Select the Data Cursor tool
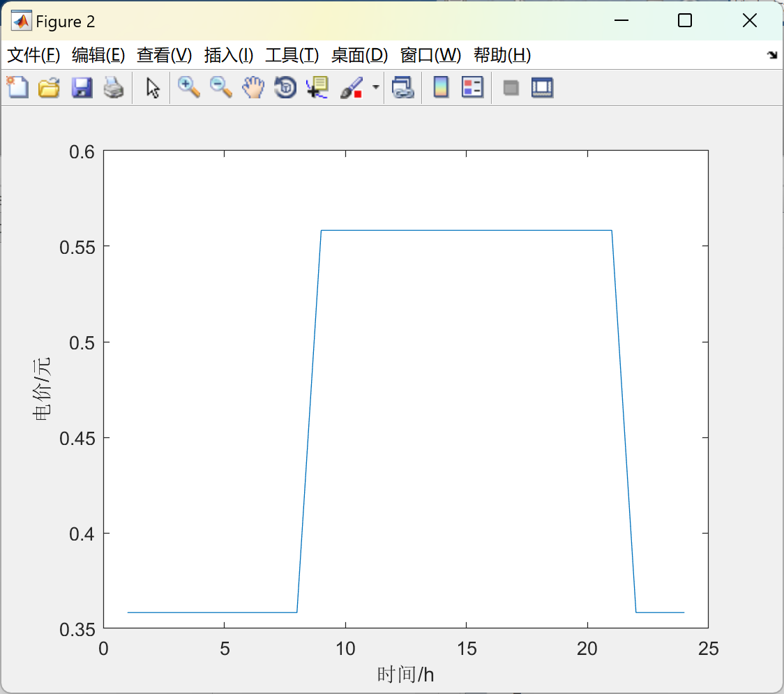Image resolution: width=784 pixels, height=694 pixels. [317, 87]
